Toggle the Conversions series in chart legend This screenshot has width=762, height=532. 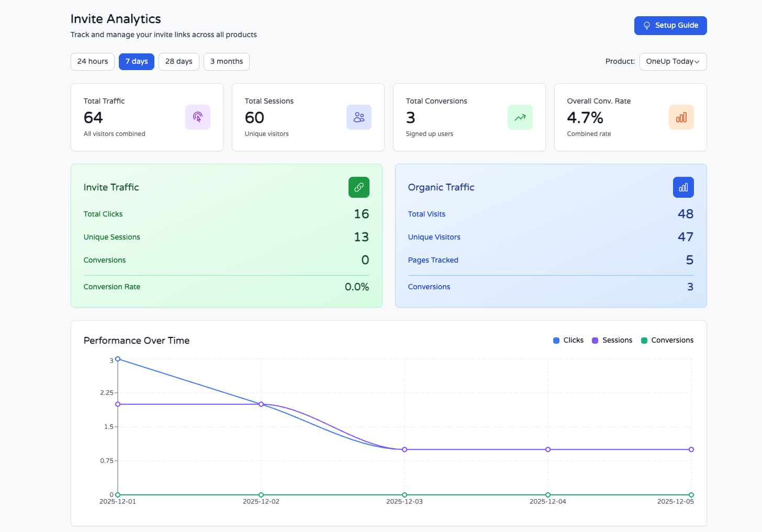click(x=667, y=340)
